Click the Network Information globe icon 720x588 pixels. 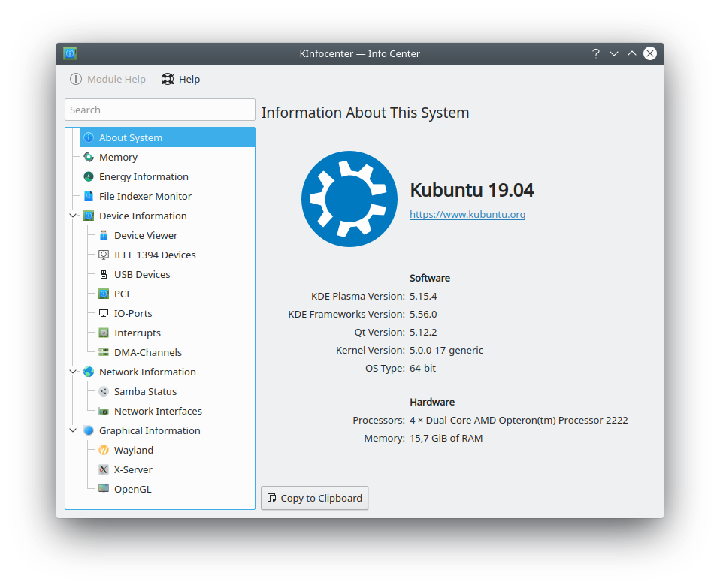(89, 372)
